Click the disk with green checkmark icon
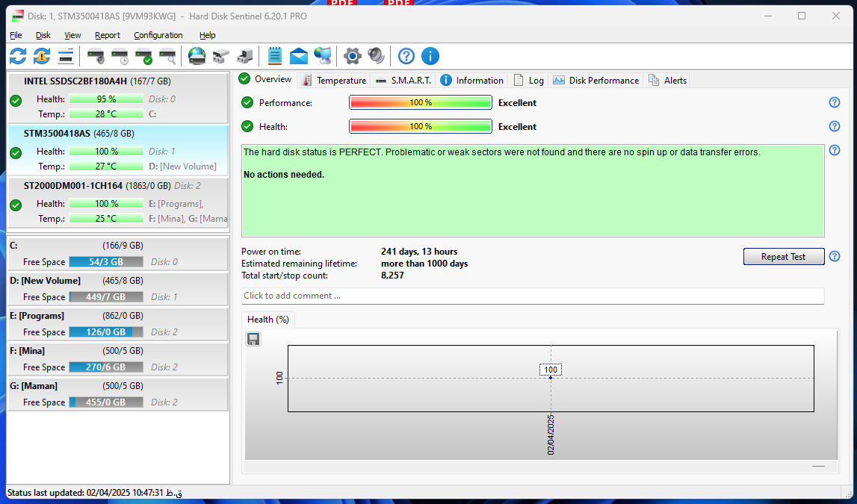This screenshot has height=504, width=857. click(143, 56)
